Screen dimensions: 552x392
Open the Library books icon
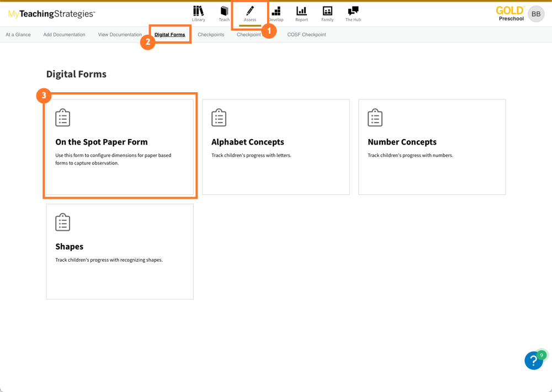click(198, 11)
